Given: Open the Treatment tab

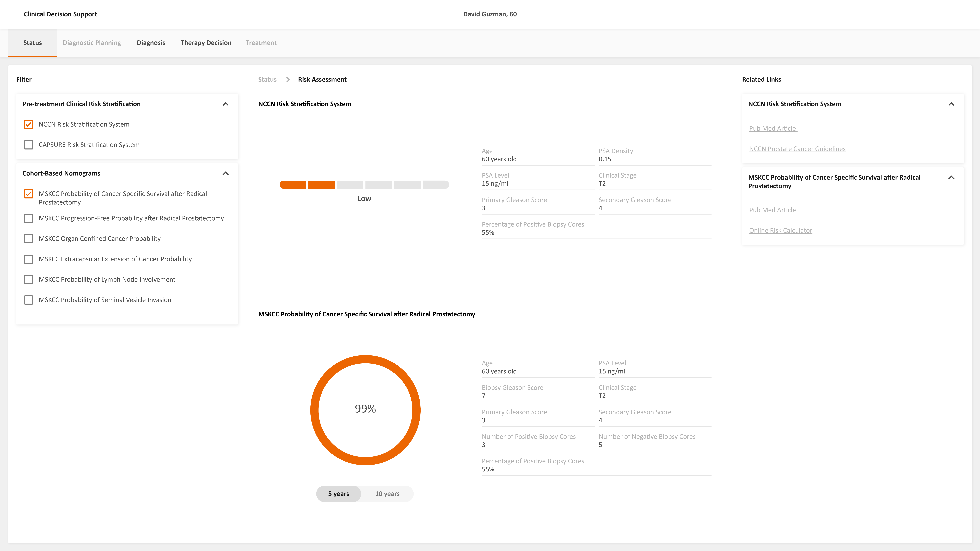Looking at the screenshot, I should coord(261,43).
